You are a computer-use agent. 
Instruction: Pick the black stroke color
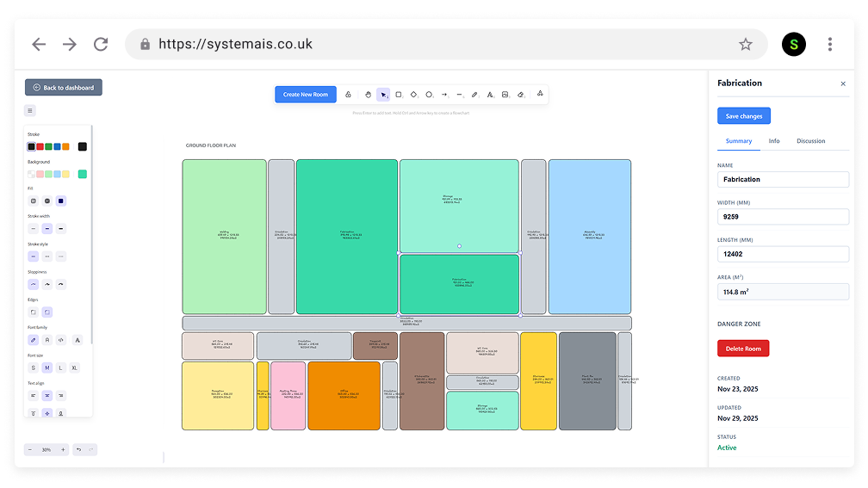pos(32,146)
